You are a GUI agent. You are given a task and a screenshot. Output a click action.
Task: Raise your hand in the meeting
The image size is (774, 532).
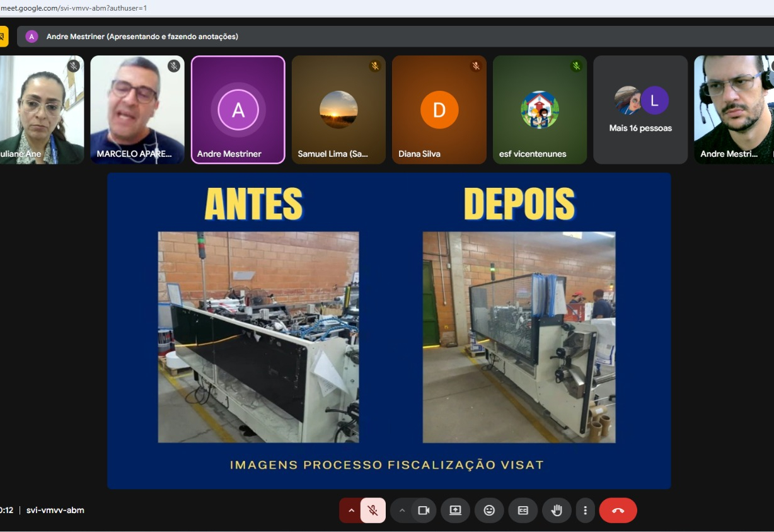click(x=557, y=511)
